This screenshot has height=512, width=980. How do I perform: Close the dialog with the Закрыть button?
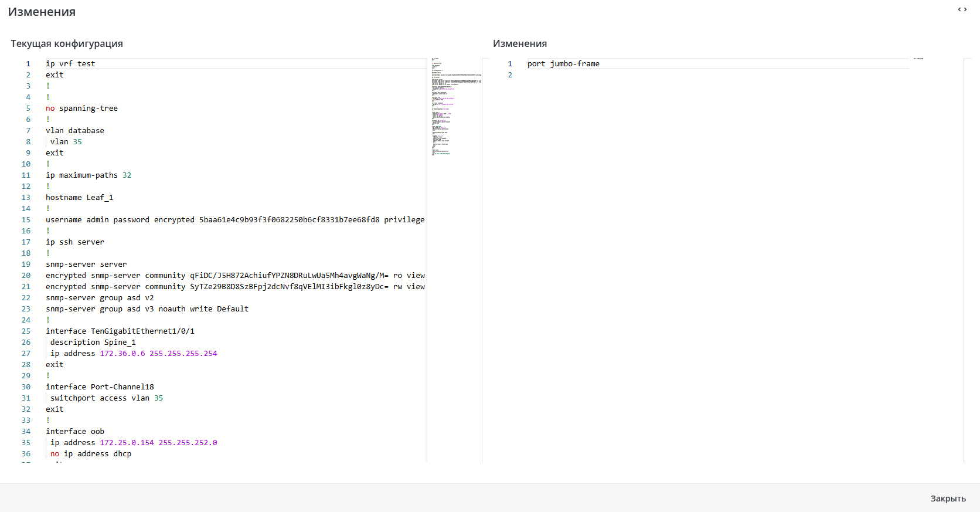(948, 499)
